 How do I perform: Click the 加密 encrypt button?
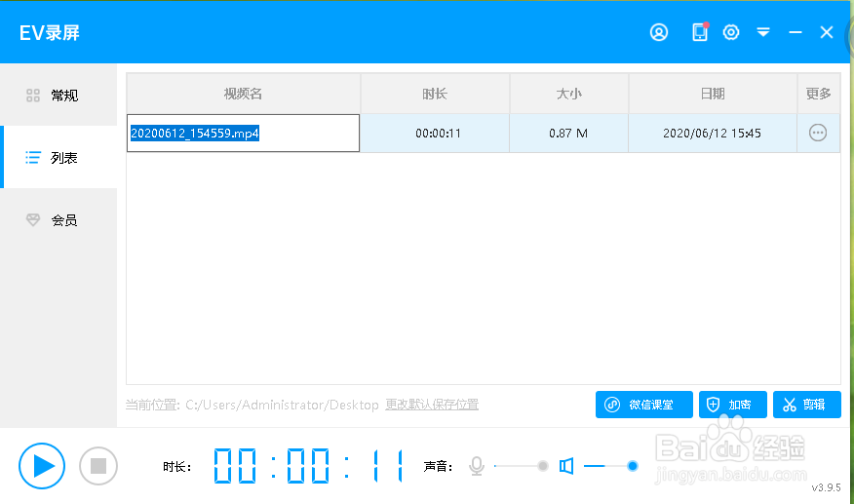pyautogui.click(x=732, y=405)
